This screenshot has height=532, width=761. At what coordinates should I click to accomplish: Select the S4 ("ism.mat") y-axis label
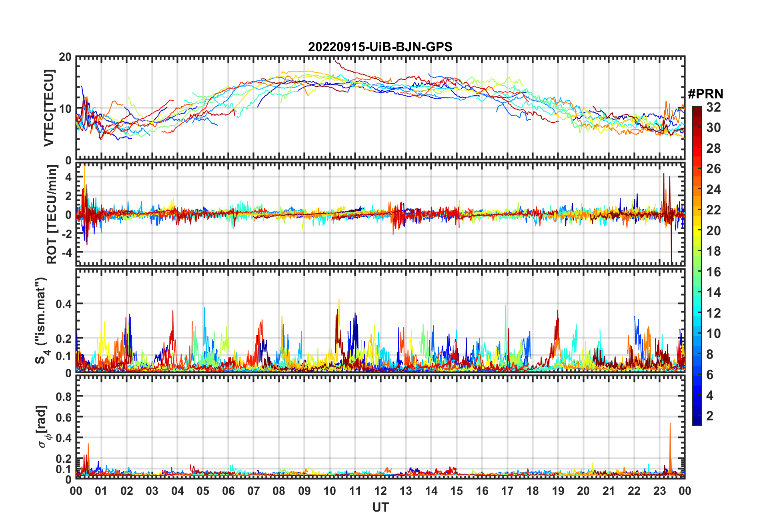click(41, 321)
